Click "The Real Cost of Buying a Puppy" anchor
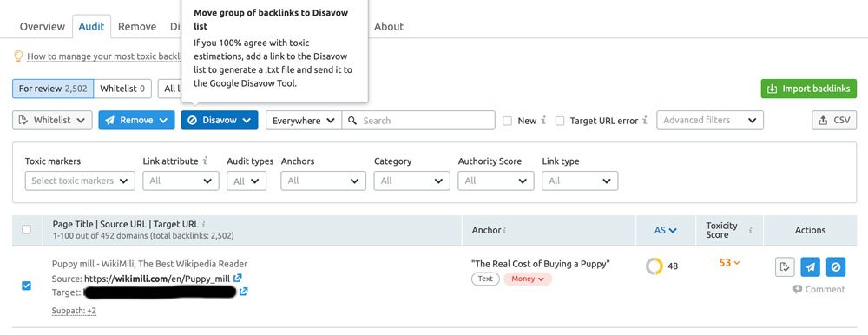Viewport: 868px width, 335px height. coord(540,264)
